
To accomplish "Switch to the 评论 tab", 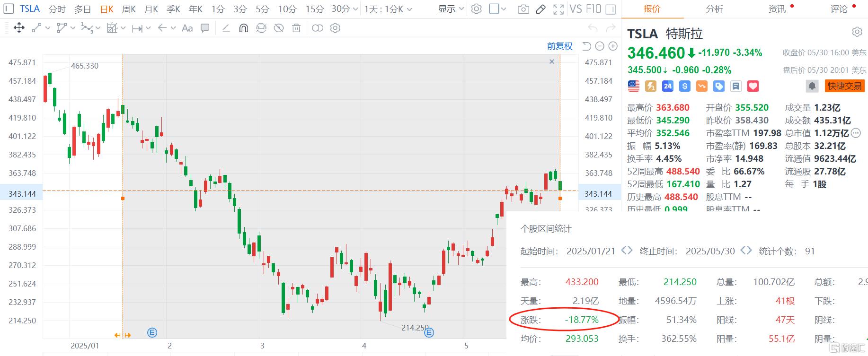I will [x=839, y=9].
